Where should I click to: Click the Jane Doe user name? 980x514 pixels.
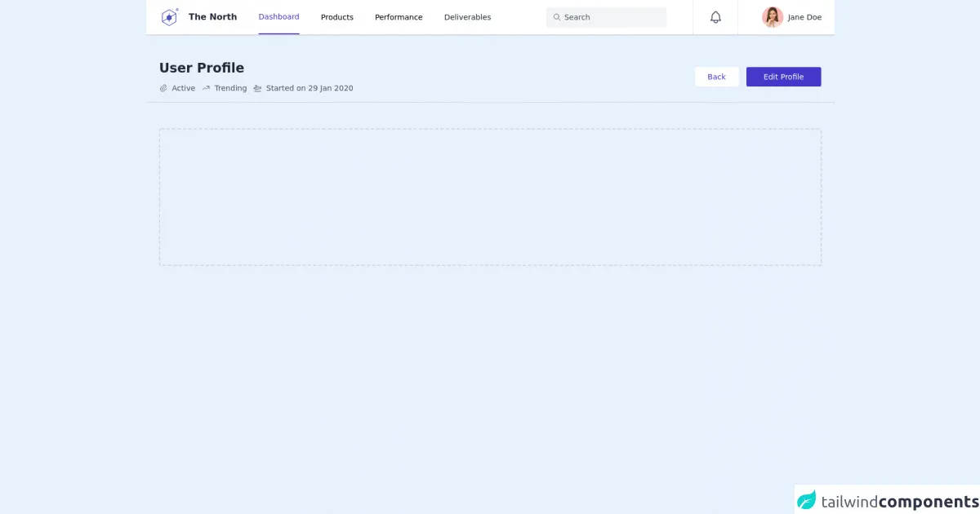(x=804, y=17)
